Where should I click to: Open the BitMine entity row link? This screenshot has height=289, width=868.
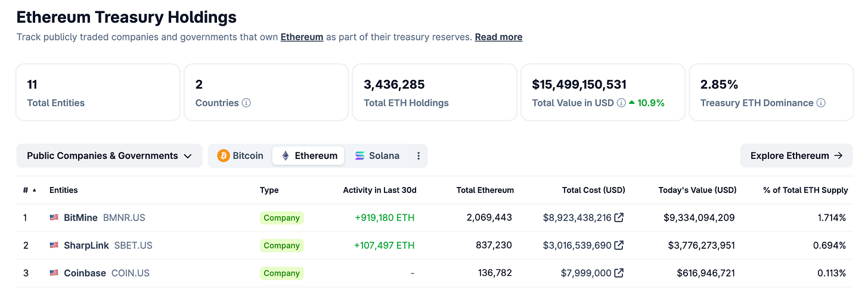(104, 218)
